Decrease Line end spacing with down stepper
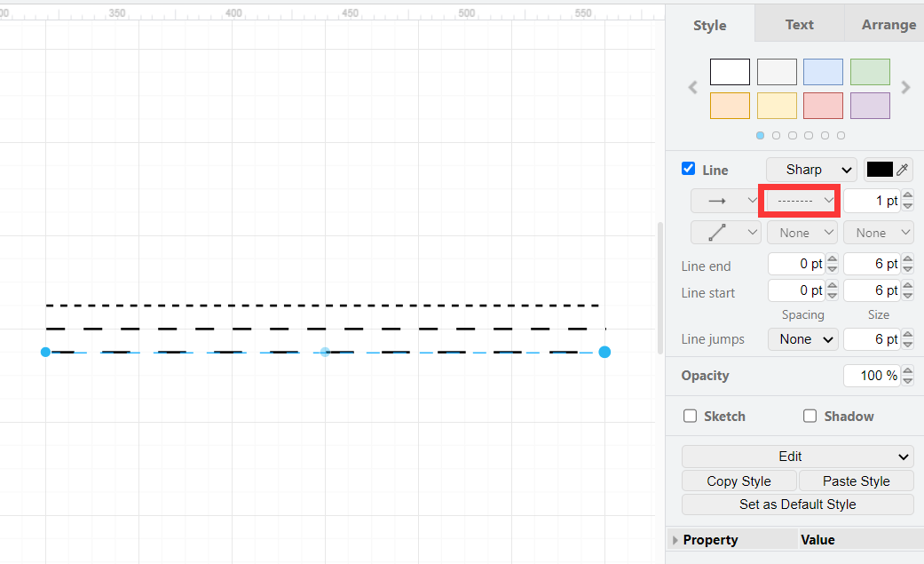The image size is (924, 564). (832, 268)
